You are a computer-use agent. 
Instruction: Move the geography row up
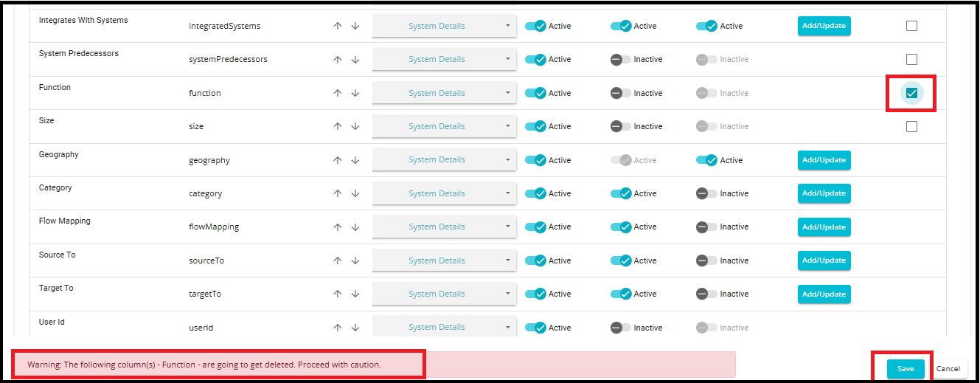[x=338, y=160]
